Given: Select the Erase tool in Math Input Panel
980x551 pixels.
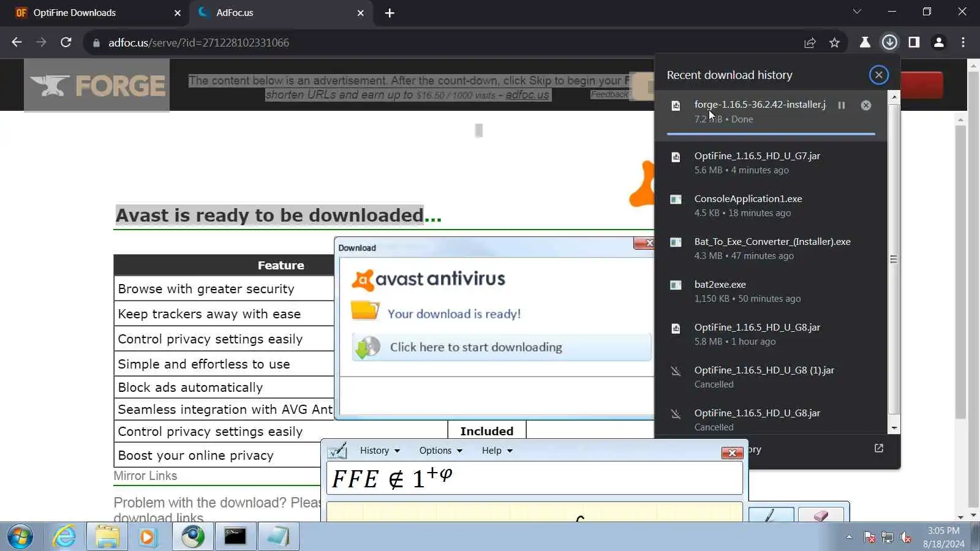Looking at the screenshot, I should (821, 515).
